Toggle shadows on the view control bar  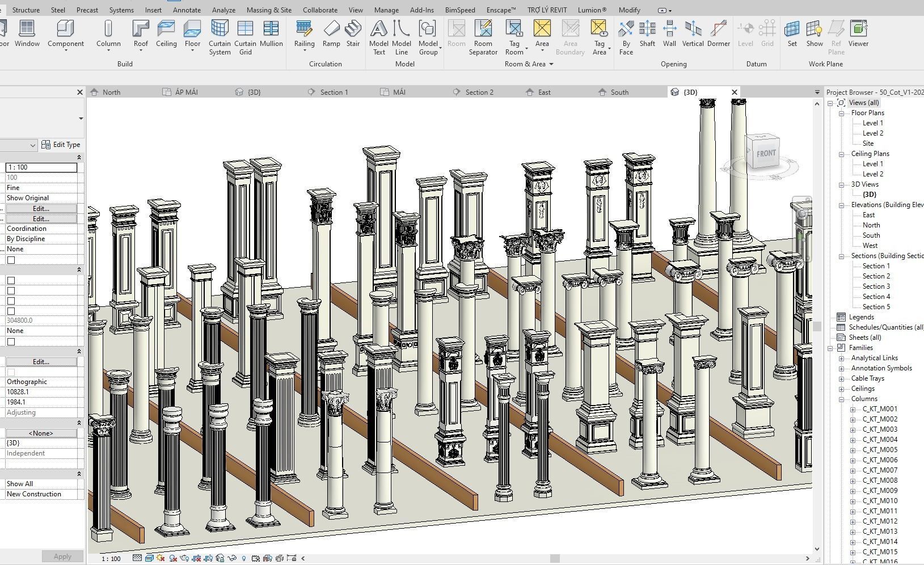coord(174,558)
